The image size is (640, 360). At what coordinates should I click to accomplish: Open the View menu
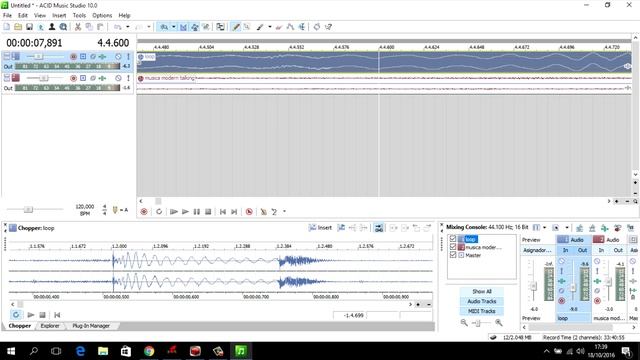pos(40,16)
